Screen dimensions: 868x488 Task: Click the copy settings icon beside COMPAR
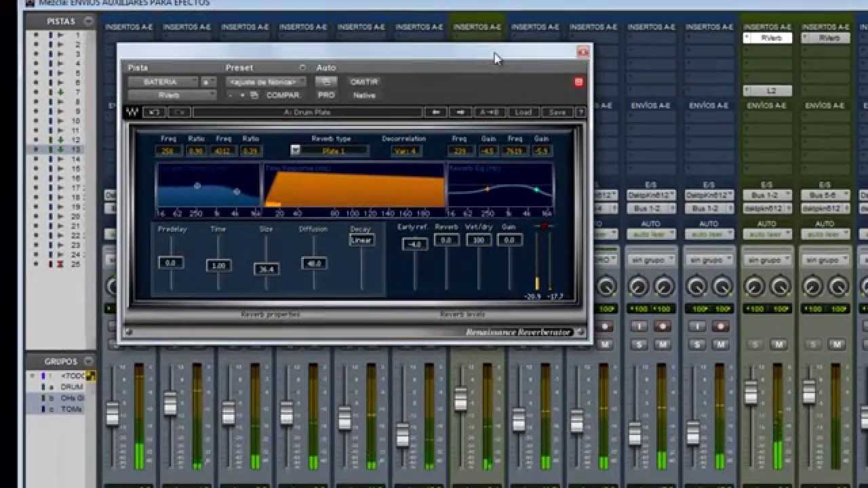coord(254,96)
